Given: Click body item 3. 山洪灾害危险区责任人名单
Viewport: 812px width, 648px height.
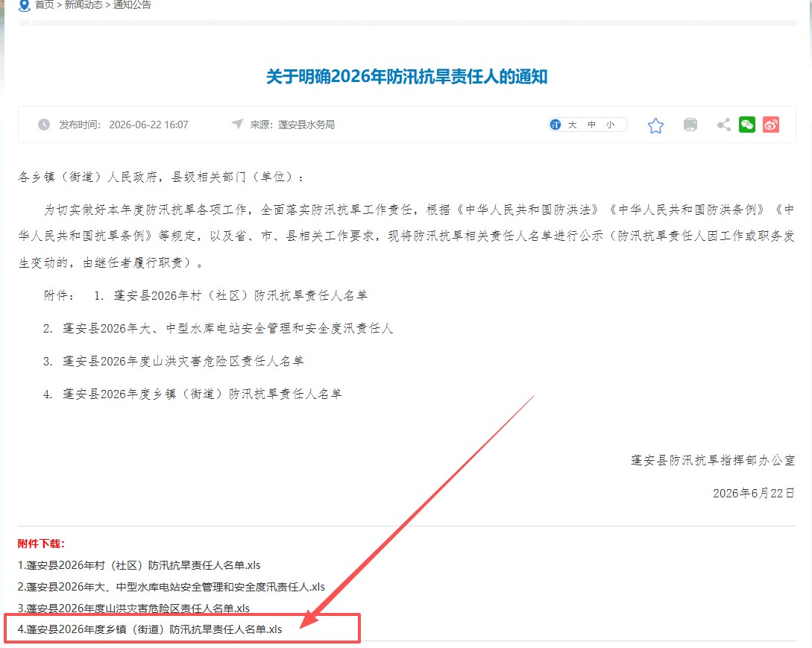Looking at the screenshot, I should click(174, 361).
